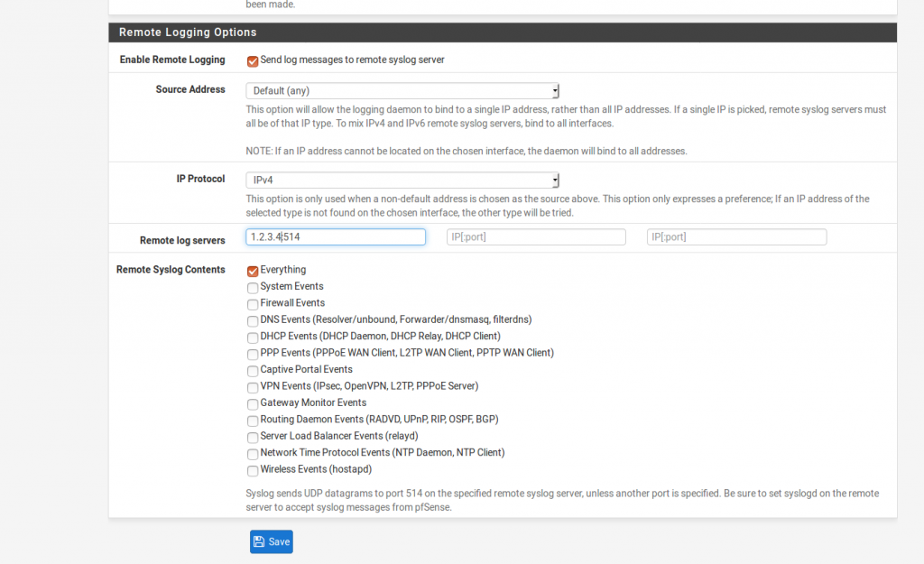Click the NOTE text about daemon binding
Screen dimensions: 924x564
(x=467, y=151)
